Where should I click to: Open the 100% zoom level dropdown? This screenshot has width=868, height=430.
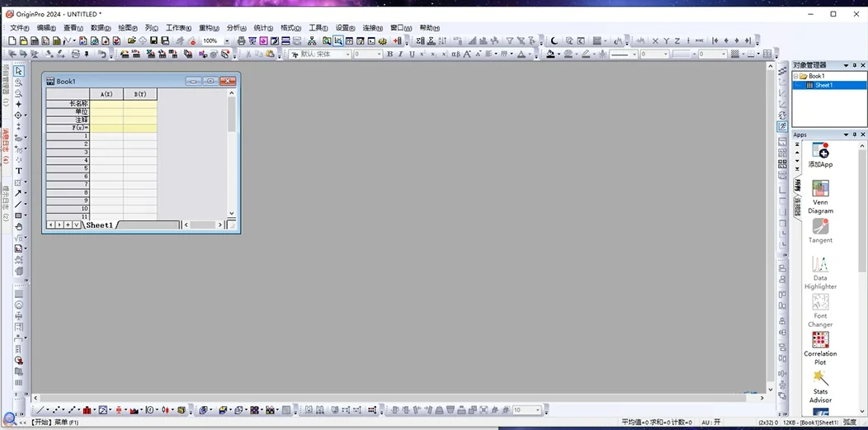tap(227, 41)
